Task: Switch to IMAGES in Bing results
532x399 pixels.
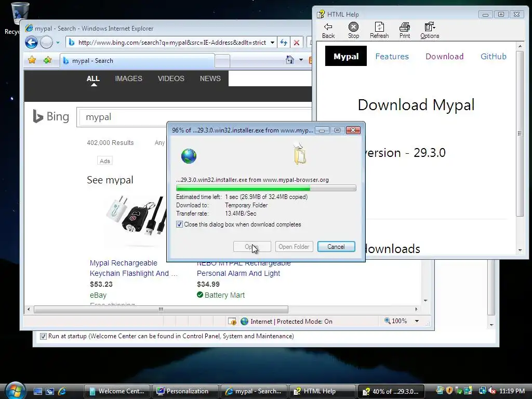Action: (129, 78)
